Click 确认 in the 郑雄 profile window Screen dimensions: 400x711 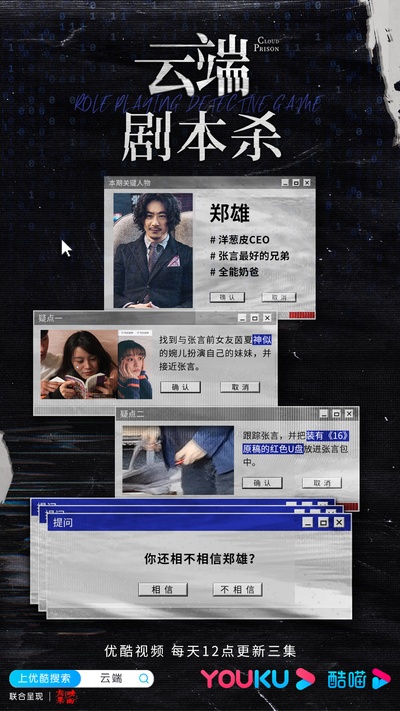pyautogui.click(x=227, y=297)
